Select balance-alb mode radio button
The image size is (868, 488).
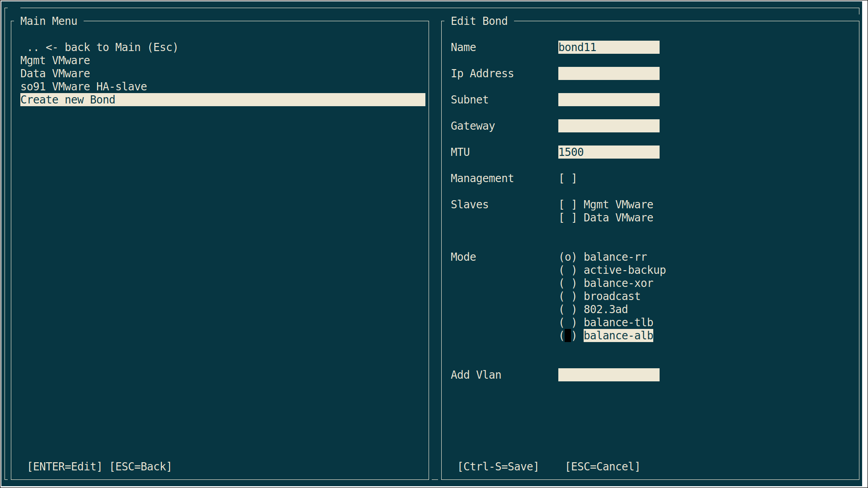coord(568,336)
